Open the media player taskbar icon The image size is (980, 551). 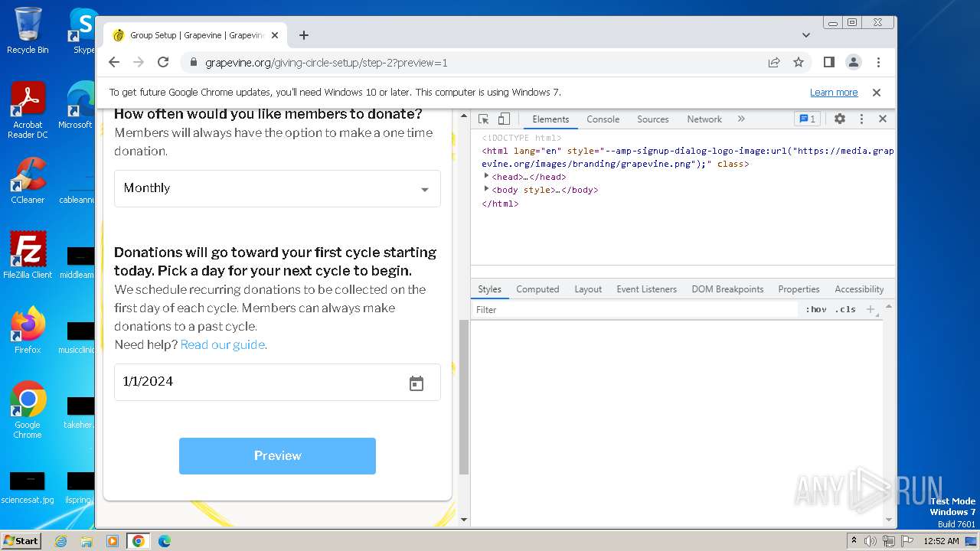pyautogui.click(x=113, y=541)
